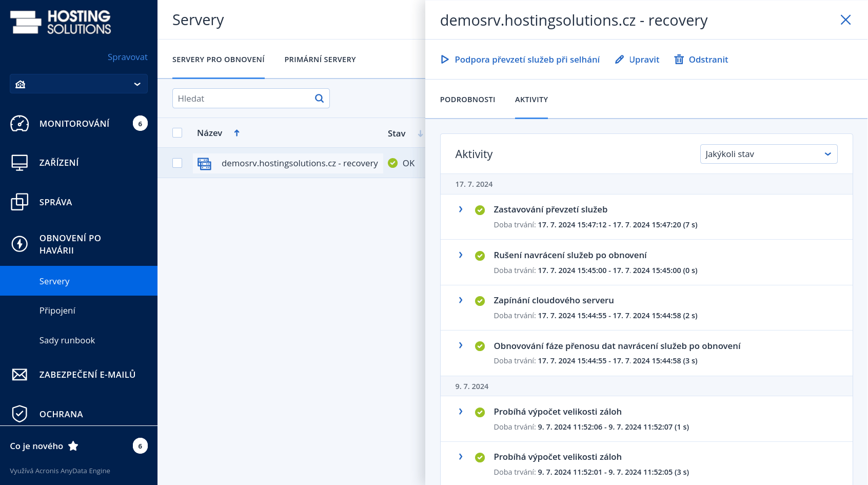This screenshot has width=868, height=485.
Task: Open the Podrobnosti tab
Action: point(467,100)
